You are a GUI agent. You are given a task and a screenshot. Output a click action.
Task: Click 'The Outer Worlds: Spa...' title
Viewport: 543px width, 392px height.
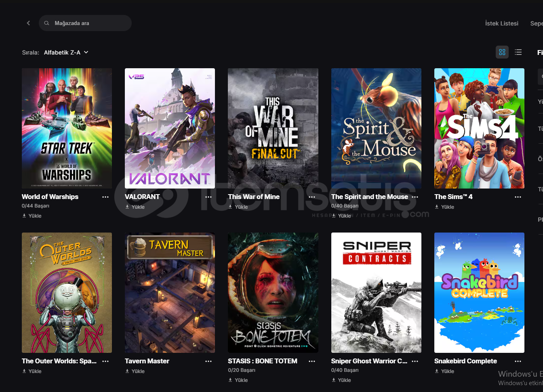pyautogui.click(x=59, y=361)
